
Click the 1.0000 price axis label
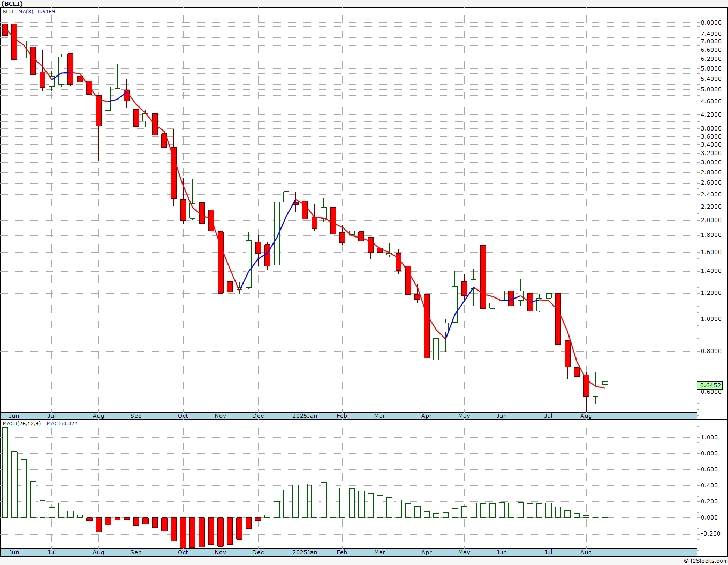pyautogui.click(x=711, y=319)
